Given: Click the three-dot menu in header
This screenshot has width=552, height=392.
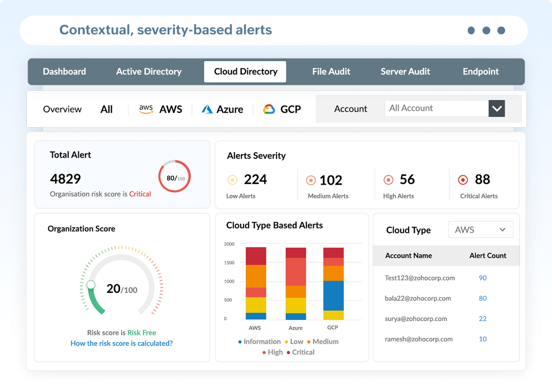Looking at the screenshot, I should [x=486, y=30].
